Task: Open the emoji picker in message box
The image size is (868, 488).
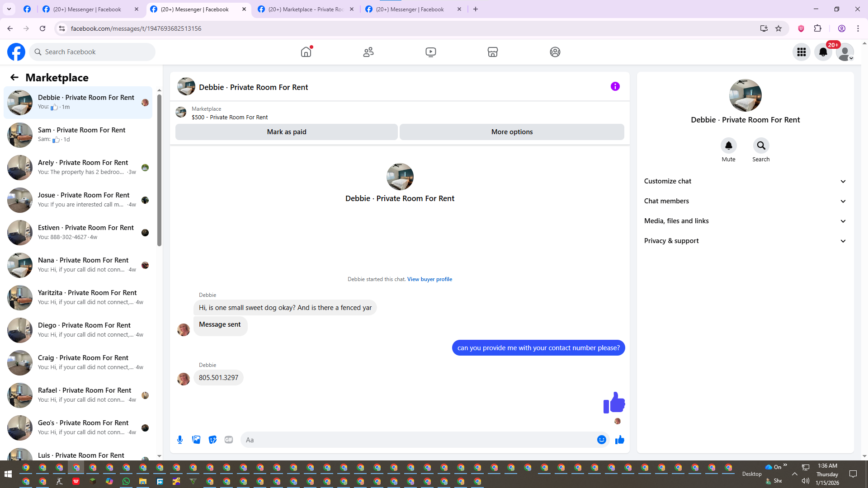Action: point(601,440)
